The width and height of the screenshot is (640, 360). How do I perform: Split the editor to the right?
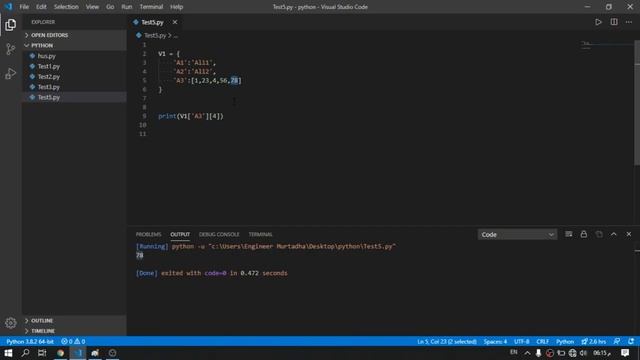614,22
